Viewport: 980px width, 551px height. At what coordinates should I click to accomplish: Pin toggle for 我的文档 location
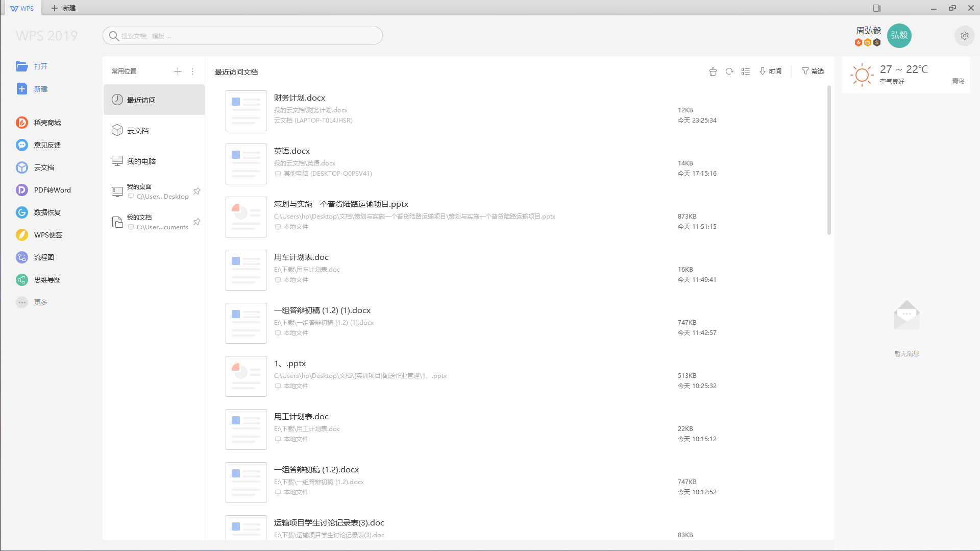pos(197,222)
